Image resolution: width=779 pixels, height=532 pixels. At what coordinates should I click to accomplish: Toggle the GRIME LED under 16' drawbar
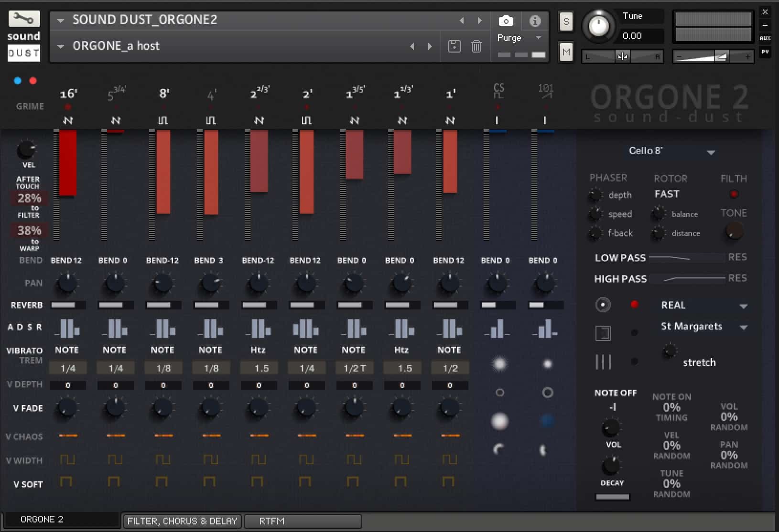click(x=68, y=107)
